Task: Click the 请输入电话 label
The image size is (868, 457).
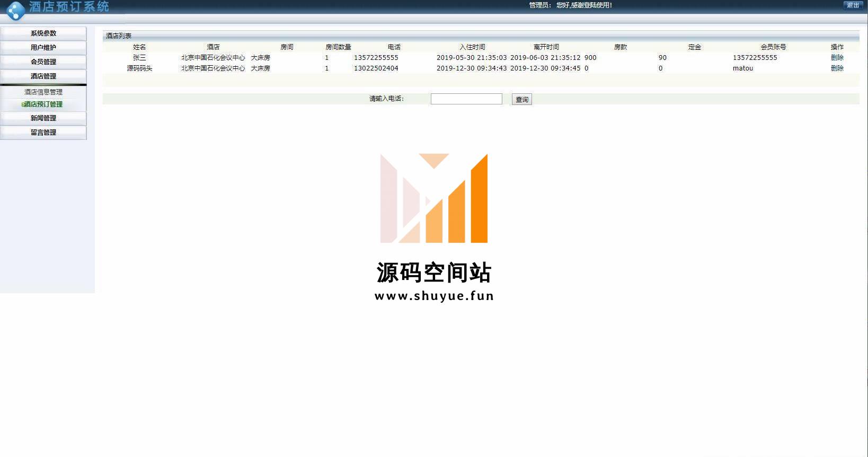Action: click(x=386, y=99)
